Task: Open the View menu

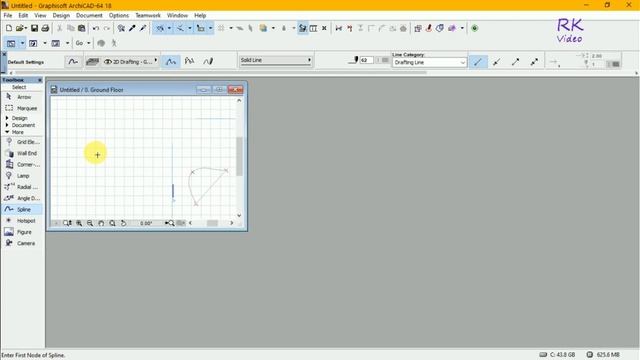Action: click(x=40, y=16)
